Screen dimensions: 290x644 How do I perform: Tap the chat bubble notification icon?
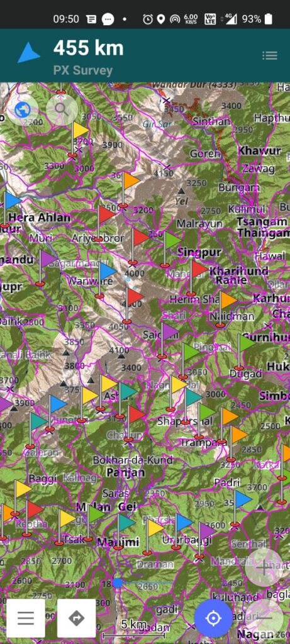[x=108, y=19]
